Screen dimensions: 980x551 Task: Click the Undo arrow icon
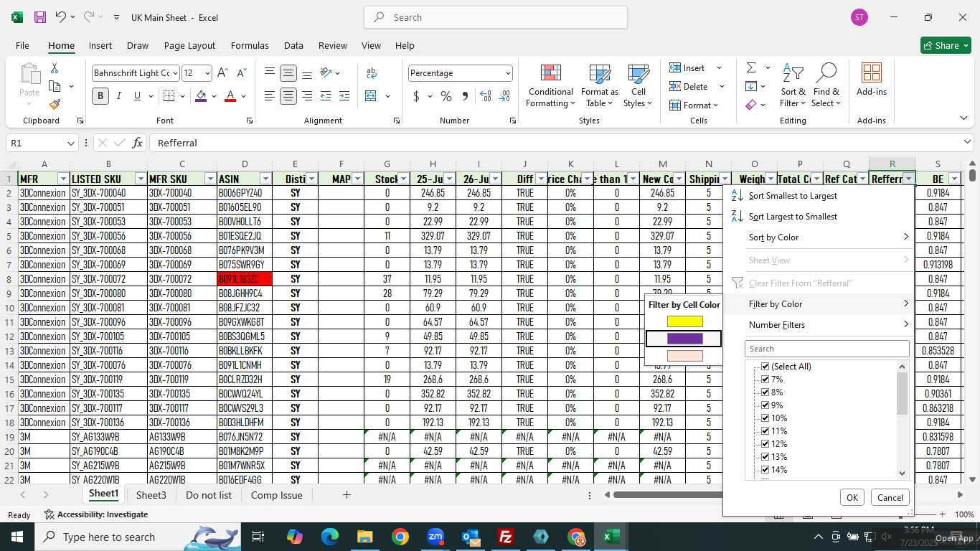tap(61, 17)
